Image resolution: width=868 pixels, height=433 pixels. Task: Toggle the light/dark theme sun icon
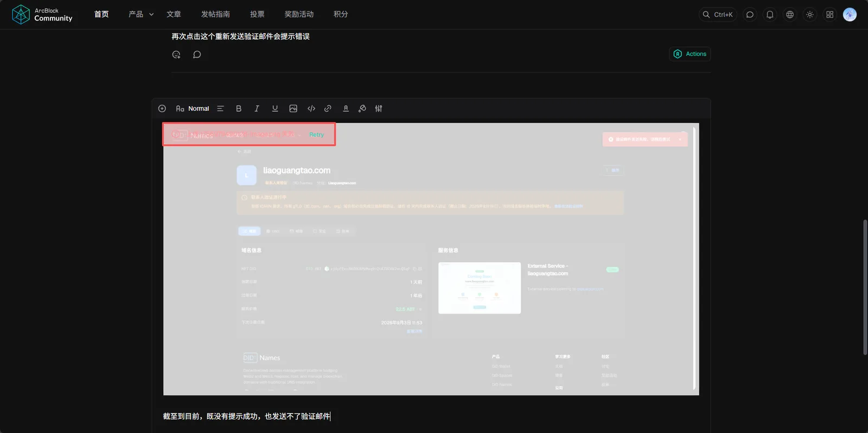pos(810,15)
